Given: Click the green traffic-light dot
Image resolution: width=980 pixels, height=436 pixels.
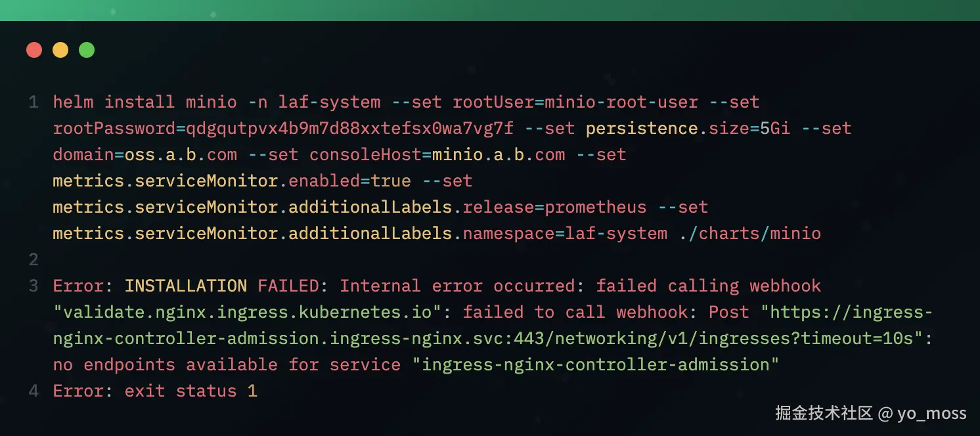Looking at the screenshot, I should click(x=87, y=50).
